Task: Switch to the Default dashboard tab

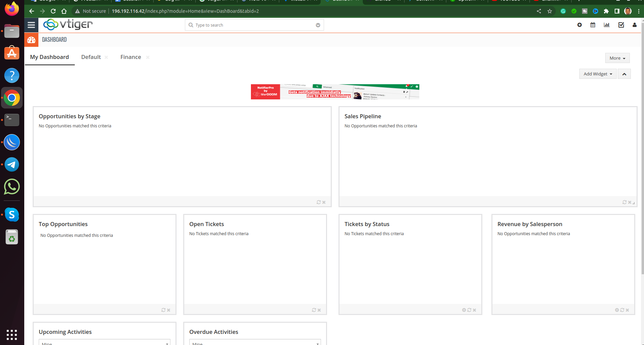Action: click(91, 57)
